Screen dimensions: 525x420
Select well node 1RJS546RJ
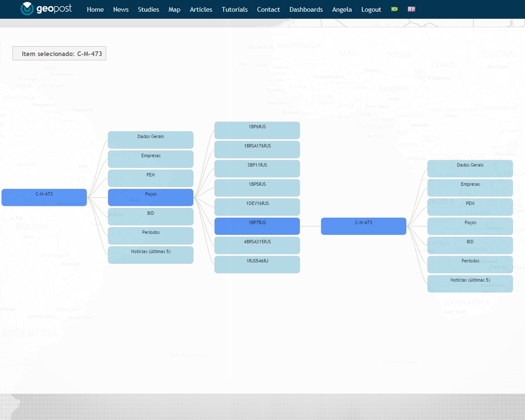(257, 264)
